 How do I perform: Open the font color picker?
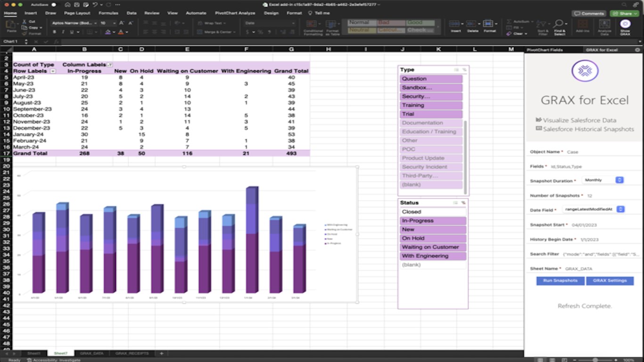click(121, 32)
